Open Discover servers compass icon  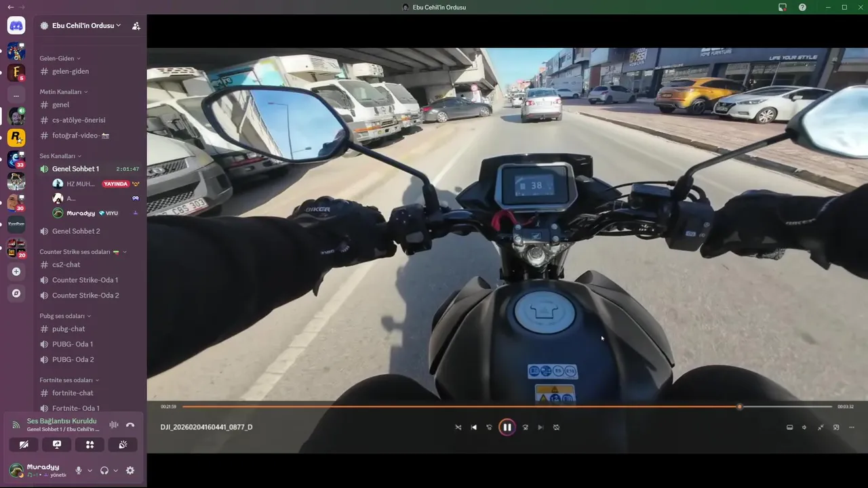coord(16,293)
